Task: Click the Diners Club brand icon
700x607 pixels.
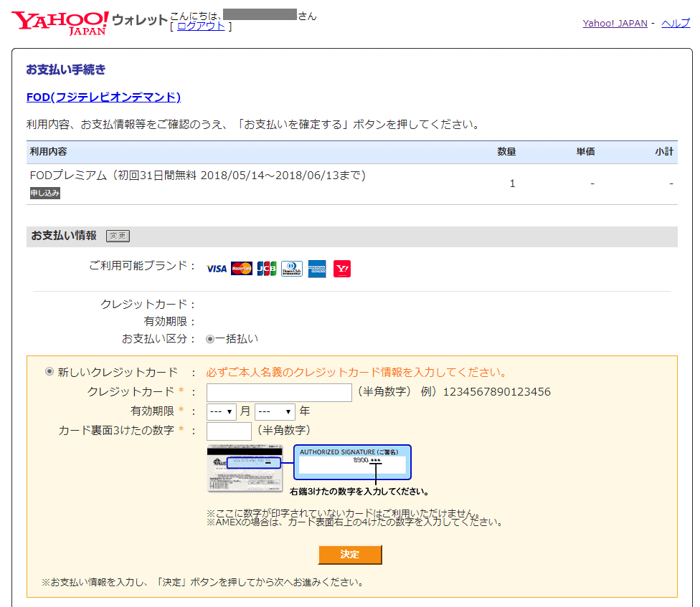Action: [x=291, y=269]
